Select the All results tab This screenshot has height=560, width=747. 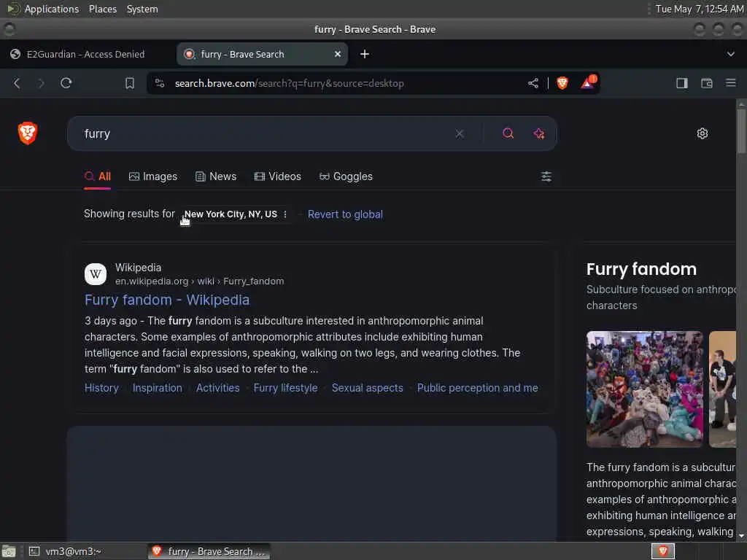pos(98,176)
